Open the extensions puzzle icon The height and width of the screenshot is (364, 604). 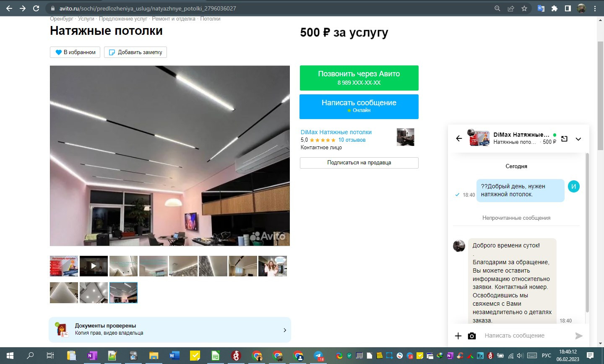[x=555, y=8]
